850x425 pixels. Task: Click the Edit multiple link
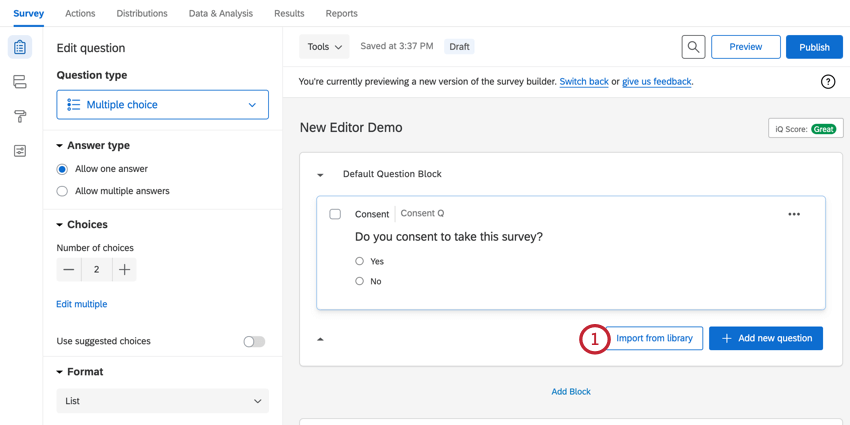[82, 304]
